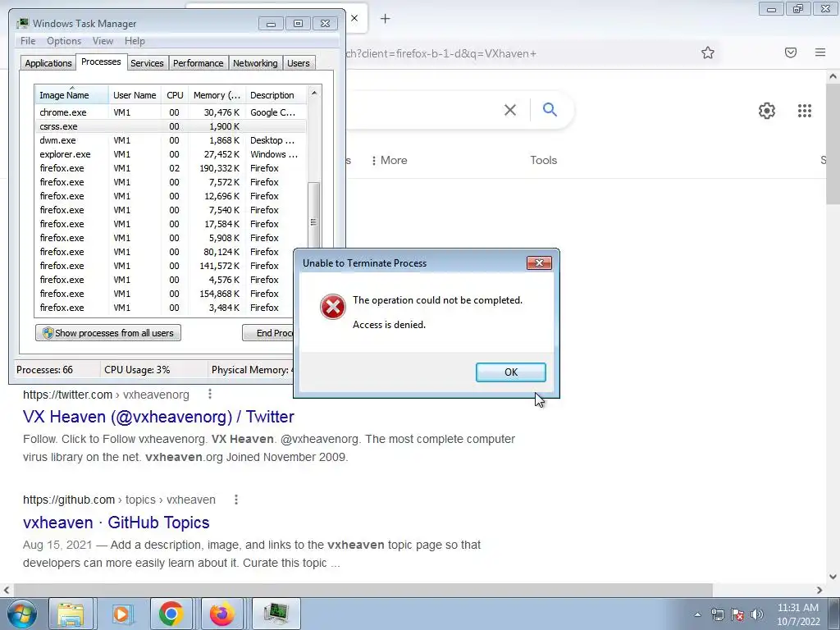Open the View menu in Task Manager
Viewport: 840px width, 630px height.
tap(103, 41)
